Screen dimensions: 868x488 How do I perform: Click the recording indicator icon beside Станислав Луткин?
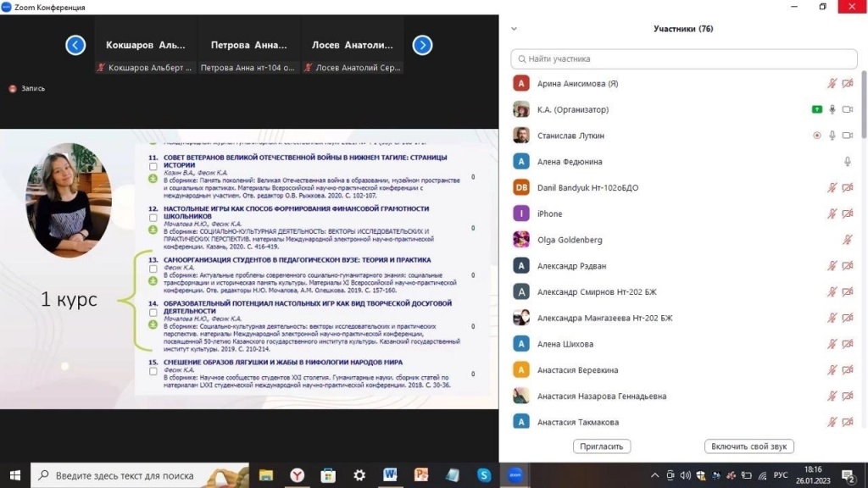coord(816,136)
